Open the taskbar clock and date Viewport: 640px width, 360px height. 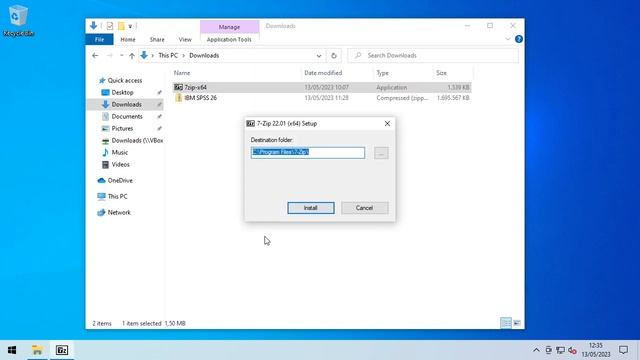(596, 350)
